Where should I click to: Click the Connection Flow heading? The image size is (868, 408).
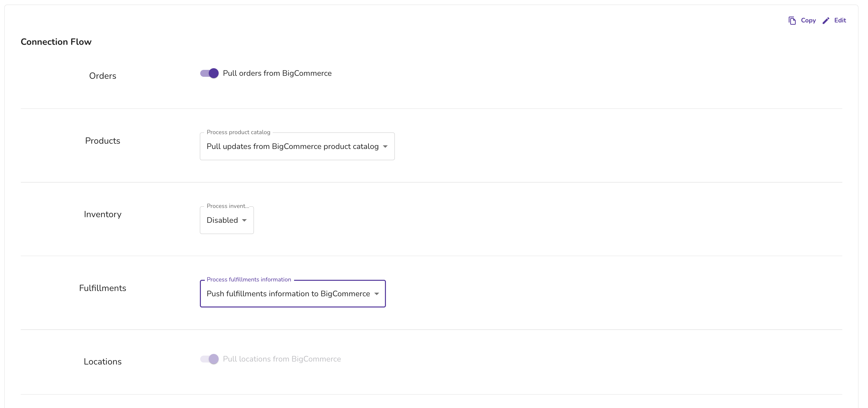pos(56,42)
